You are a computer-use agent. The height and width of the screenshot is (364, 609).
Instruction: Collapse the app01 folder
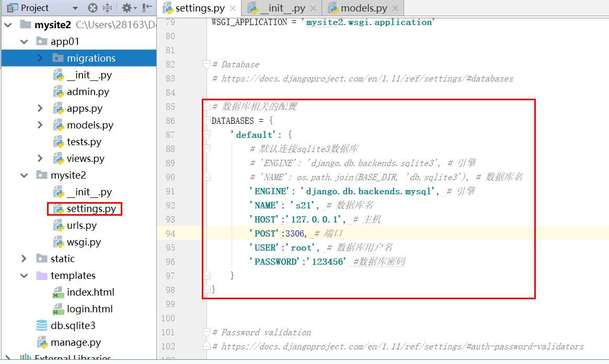(x=24, y=42)
